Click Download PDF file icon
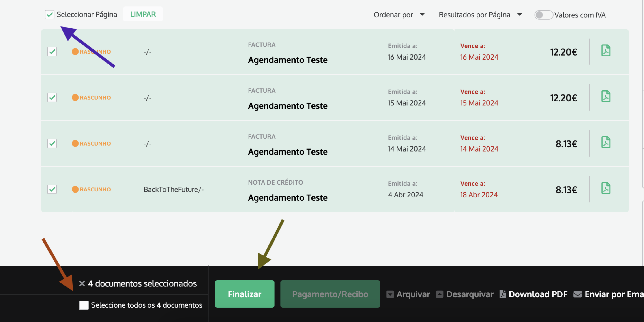Viewport: 644px width, 322px height. click(502, 294)
